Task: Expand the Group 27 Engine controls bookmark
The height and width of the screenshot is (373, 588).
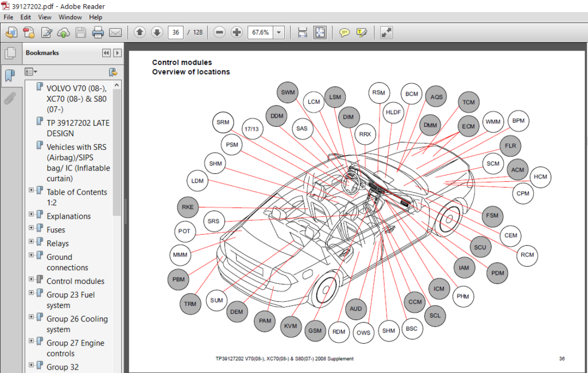Action: (x=32, y=341)
